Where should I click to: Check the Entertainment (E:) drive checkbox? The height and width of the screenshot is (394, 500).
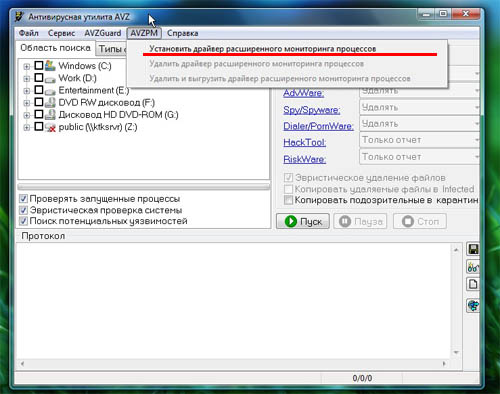[39, 90]
